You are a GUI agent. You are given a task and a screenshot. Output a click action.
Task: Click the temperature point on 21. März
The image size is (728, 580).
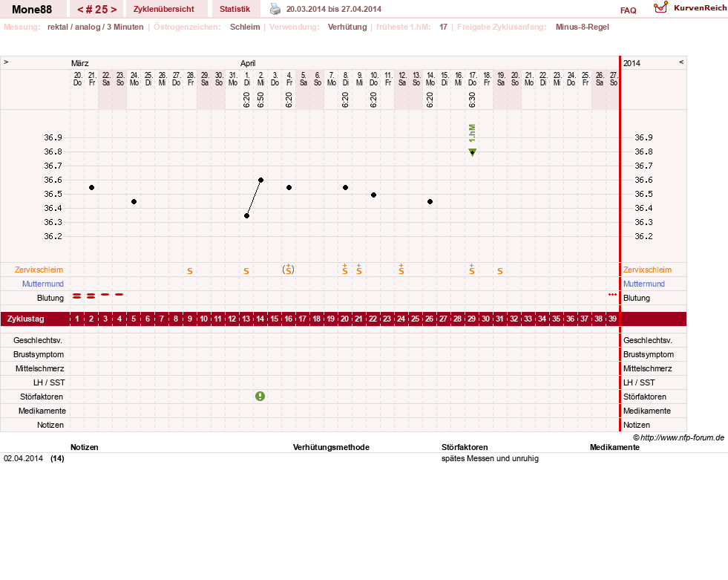[x=91, y=187]
